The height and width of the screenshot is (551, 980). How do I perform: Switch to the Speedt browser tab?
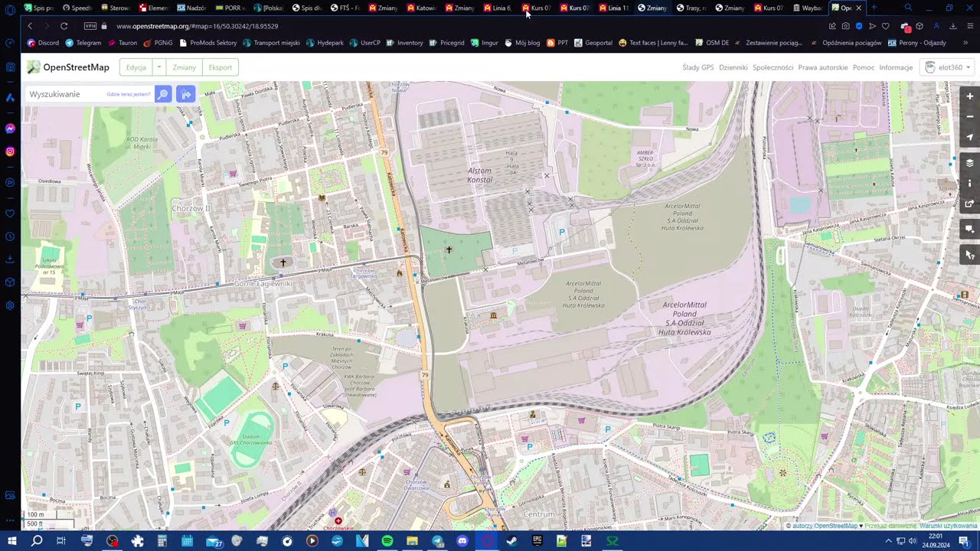77,8
